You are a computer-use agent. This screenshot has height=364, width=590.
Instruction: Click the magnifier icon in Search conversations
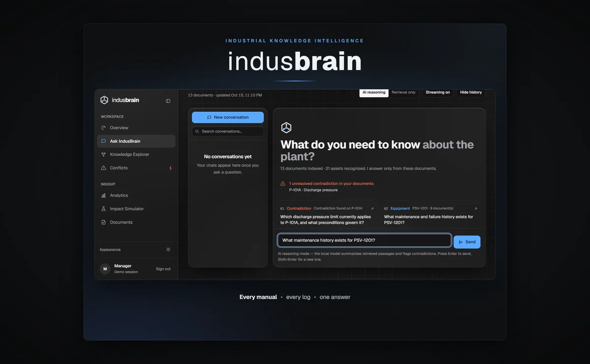(x=197, y=132)
